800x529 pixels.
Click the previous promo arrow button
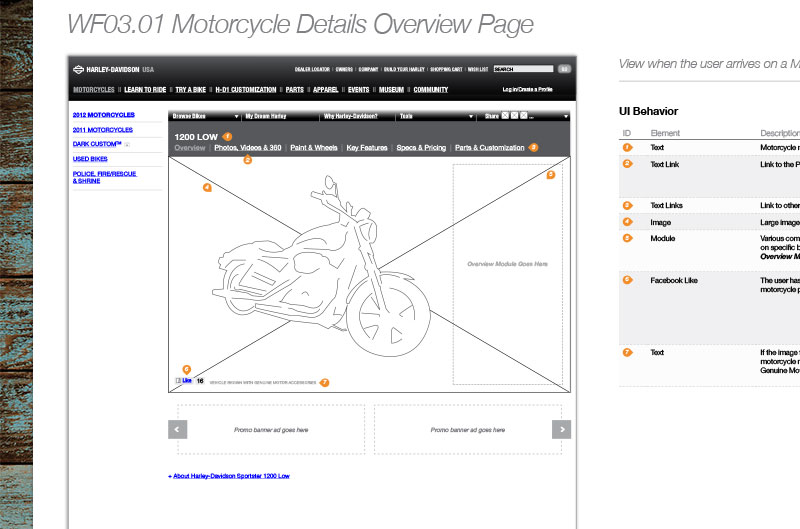[x=178, y=430]
